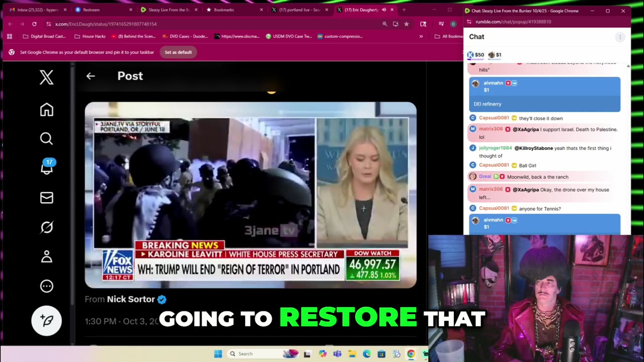
Task: Open All Bookmarks folder
Action: [x=449, y=36]
